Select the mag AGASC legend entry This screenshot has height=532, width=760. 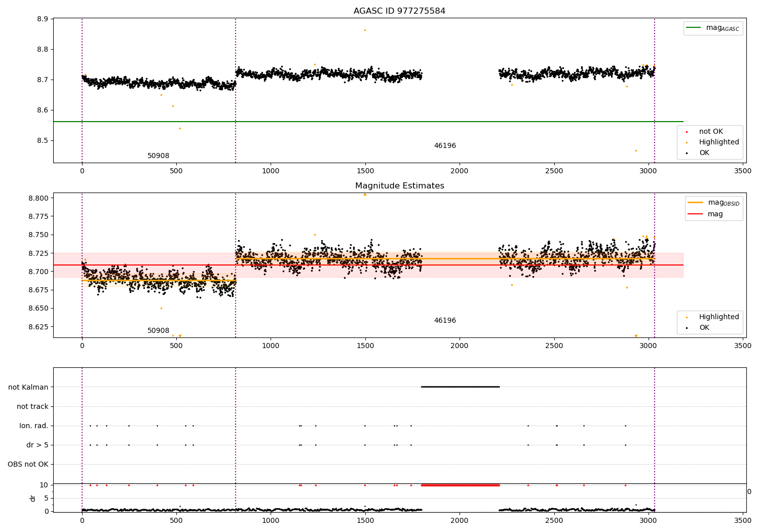[x=713, y=28]
